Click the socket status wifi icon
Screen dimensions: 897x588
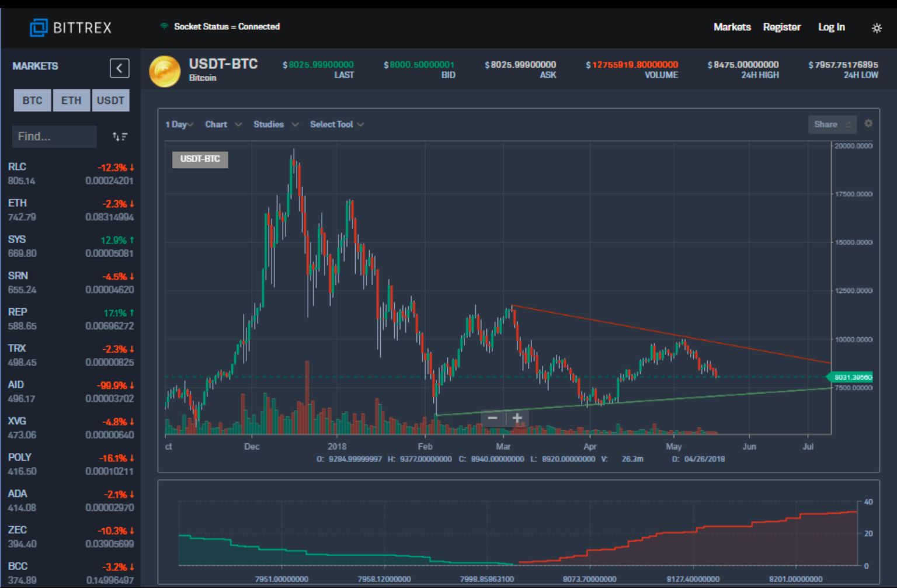click(x=164, y=26)
